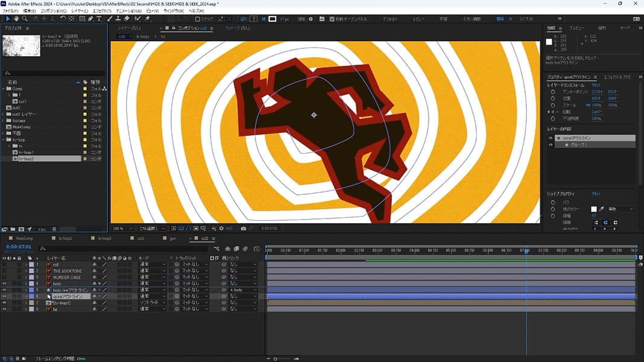
Task: Open the エフェクト(T) menu
Action: point(101,11)
